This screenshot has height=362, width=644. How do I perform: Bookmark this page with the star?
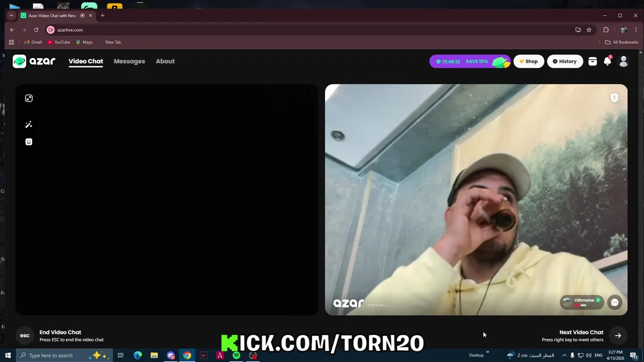coord(589,30)
